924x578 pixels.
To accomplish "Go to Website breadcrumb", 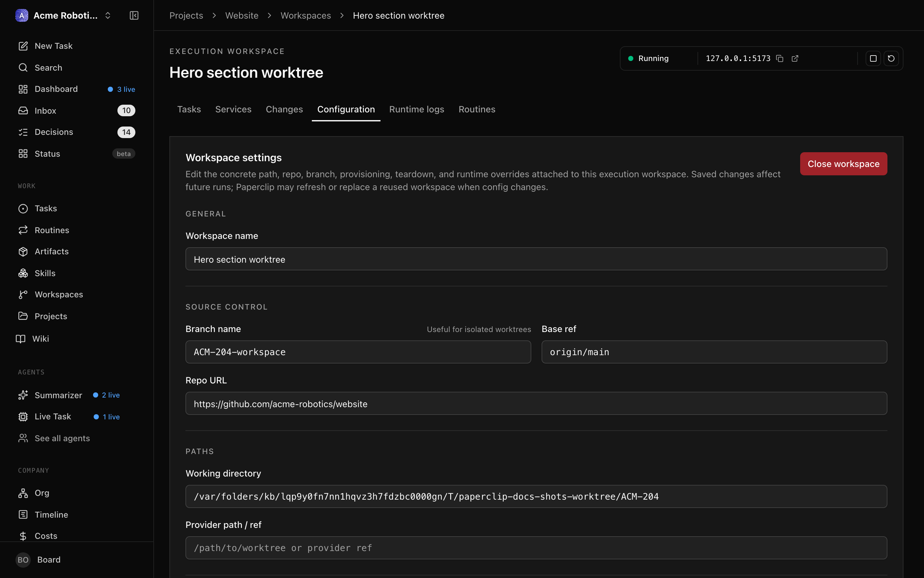I will [242, 15].
